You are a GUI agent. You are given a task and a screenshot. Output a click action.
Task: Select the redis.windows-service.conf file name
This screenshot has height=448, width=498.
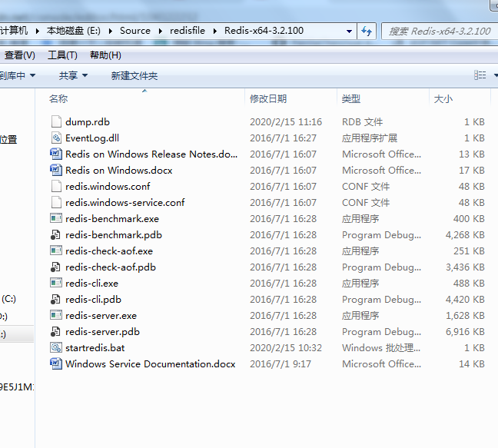(124, 203)
